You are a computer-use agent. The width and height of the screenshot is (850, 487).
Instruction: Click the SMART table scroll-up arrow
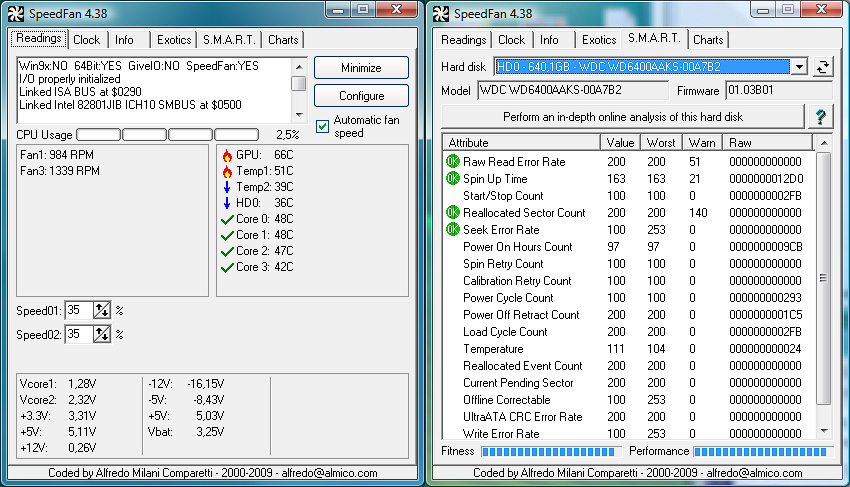click(823, 143)
